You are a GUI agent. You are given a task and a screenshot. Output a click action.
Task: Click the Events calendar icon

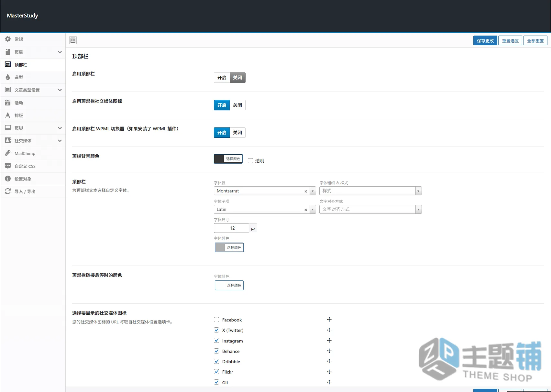(x=8, y=103)
